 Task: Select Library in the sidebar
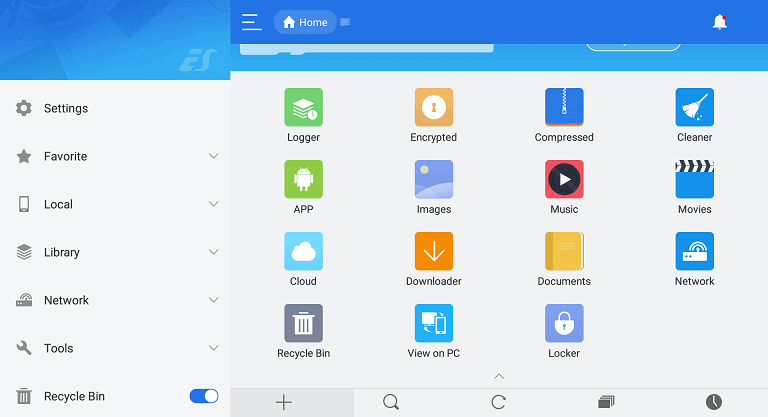click(62, 252)
